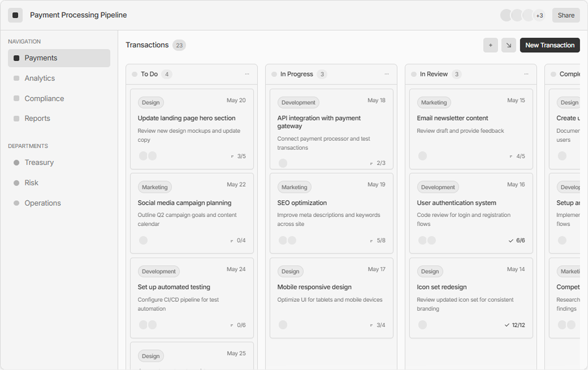Click the Payments square icon in sidebar
588x370 pixels.
point(16,58)
